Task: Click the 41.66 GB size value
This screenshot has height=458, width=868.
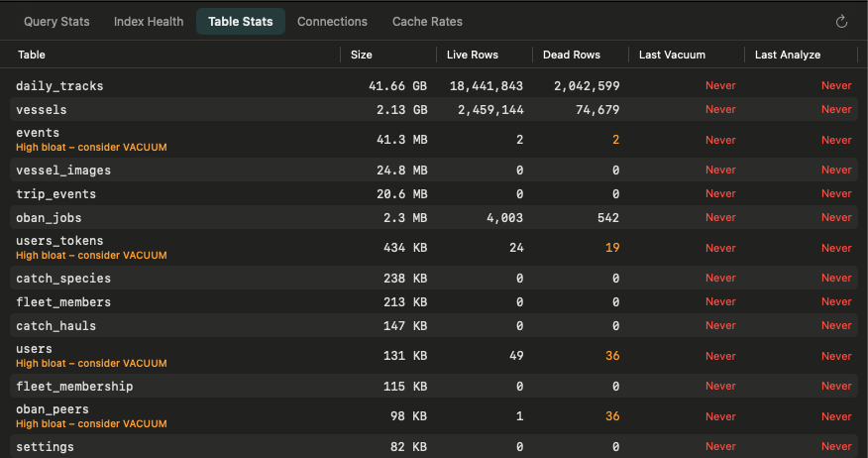Action: pyautogui.click(x=398, y=86)
